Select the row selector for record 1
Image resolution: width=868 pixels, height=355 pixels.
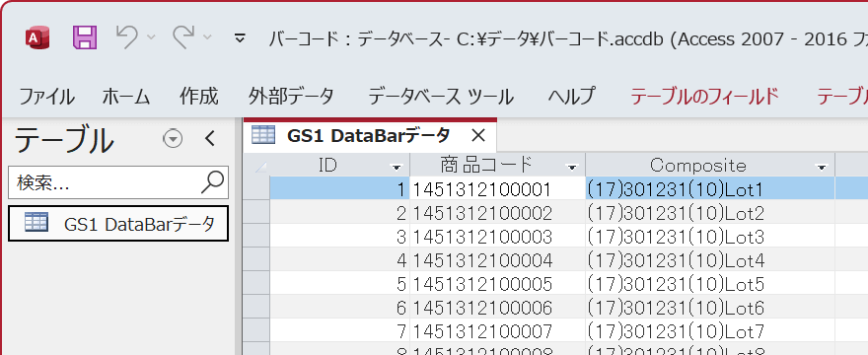click(x=256, y=189)
